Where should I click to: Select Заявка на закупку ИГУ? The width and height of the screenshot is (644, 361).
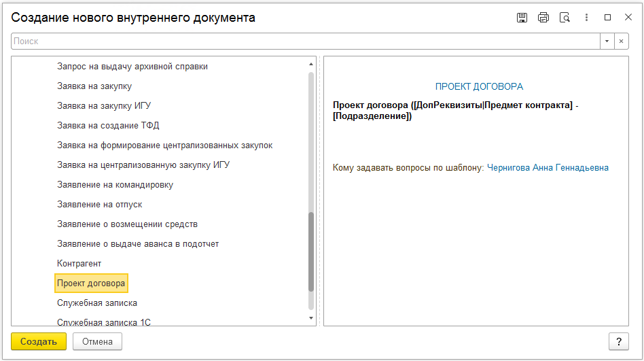[x=104, y=105]
